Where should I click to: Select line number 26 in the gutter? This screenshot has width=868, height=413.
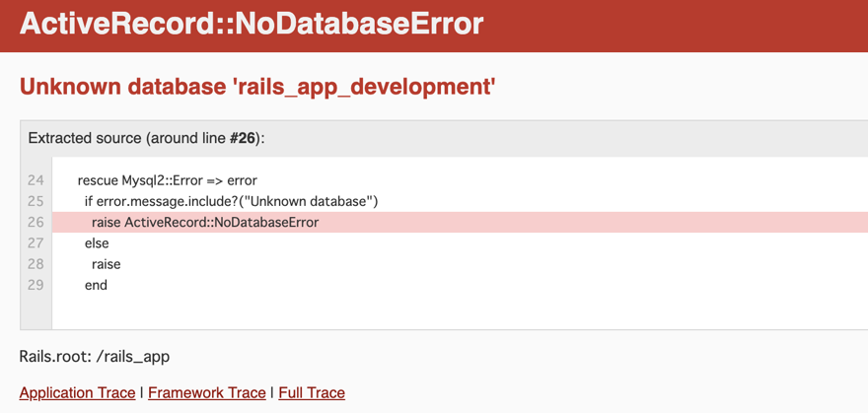(x=36, y=222)
